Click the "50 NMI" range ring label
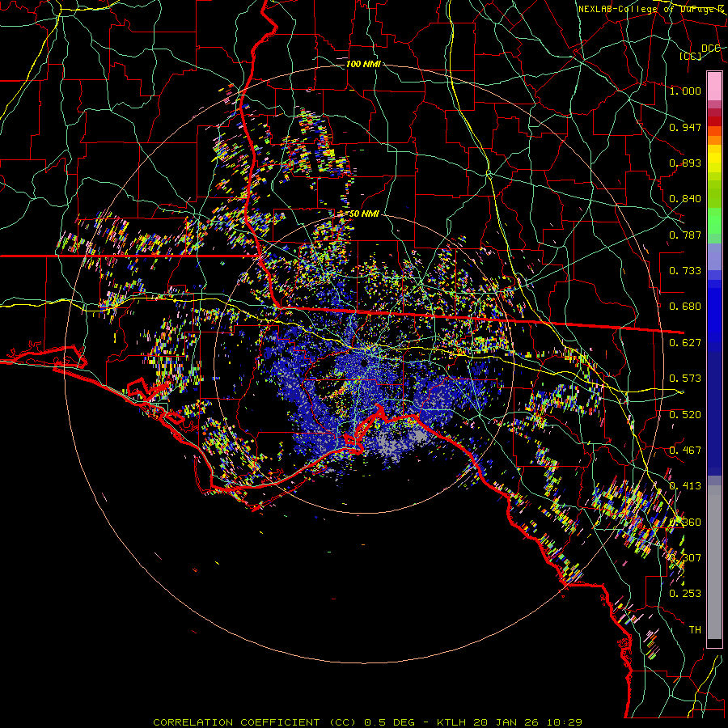The height and width of the screenshot is (728, 728). click(x=364, y=214)
